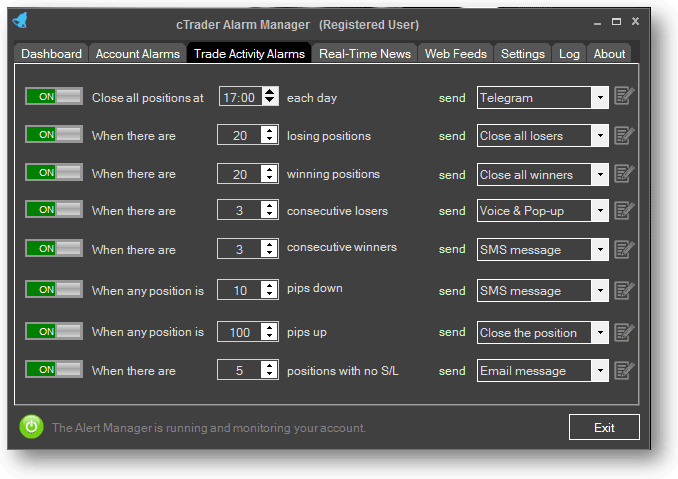Edit the winning positions alarm message
The image size is (678, 479).
[x=624, y=174]
